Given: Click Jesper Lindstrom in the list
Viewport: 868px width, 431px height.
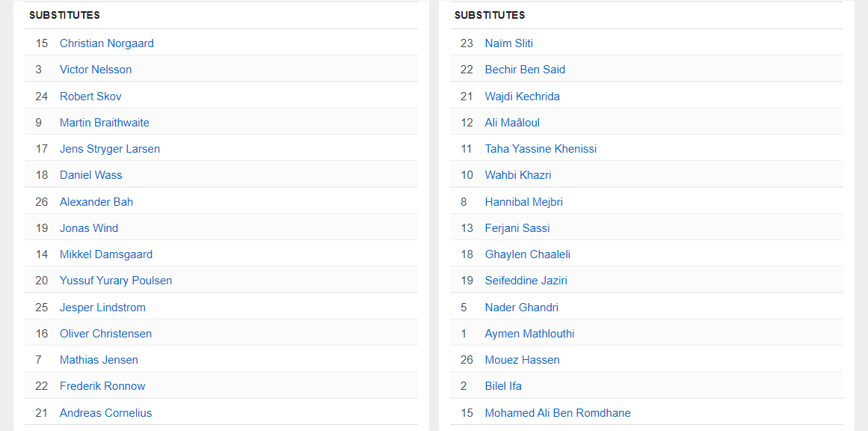Looking at the screenshot, I should tap(102, 308).
